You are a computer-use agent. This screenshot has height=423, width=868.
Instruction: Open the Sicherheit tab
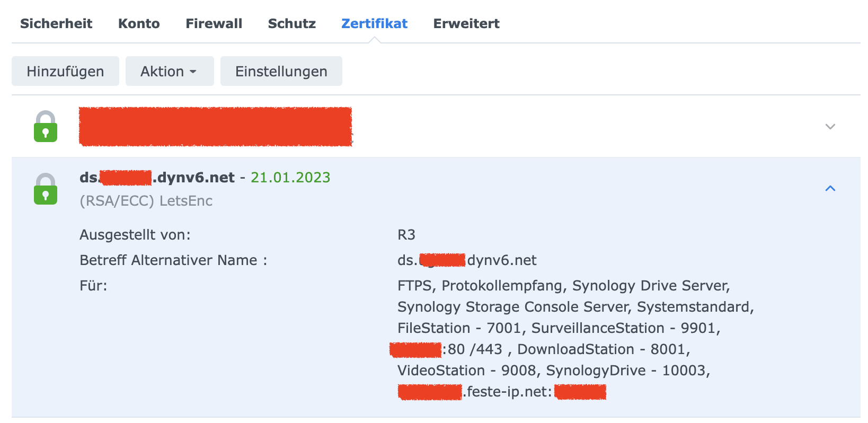coord(56,24)
